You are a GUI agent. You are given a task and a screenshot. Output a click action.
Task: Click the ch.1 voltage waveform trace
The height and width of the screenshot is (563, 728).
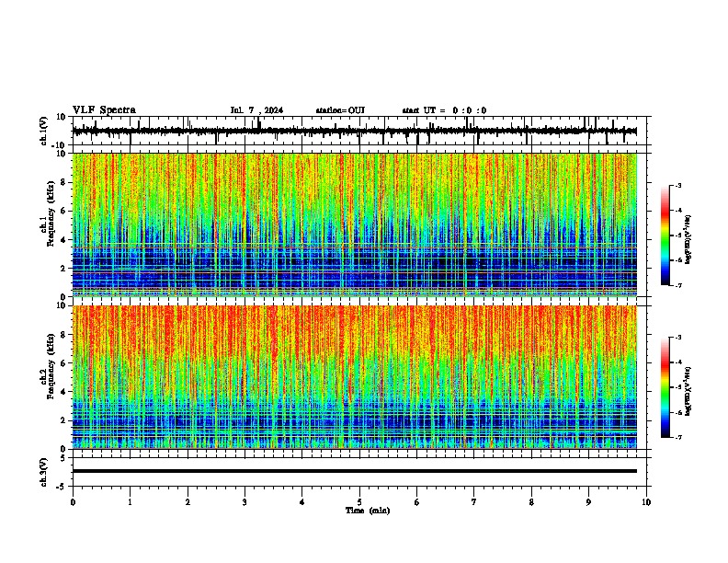point(354,131)
